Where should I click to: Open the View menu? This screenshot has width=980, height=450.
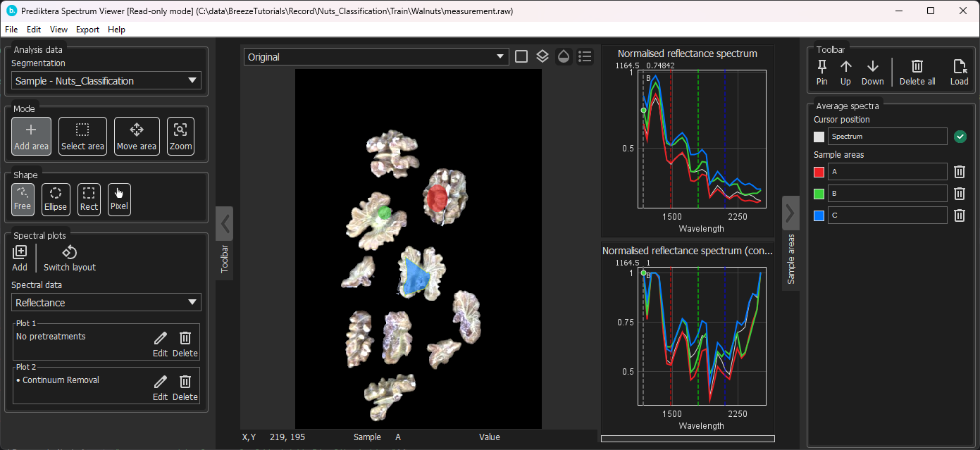(59, 30)
